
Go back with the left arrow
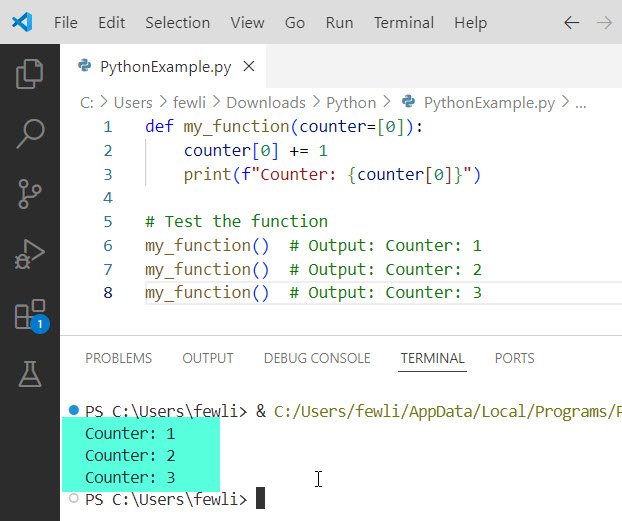[571, 23]
